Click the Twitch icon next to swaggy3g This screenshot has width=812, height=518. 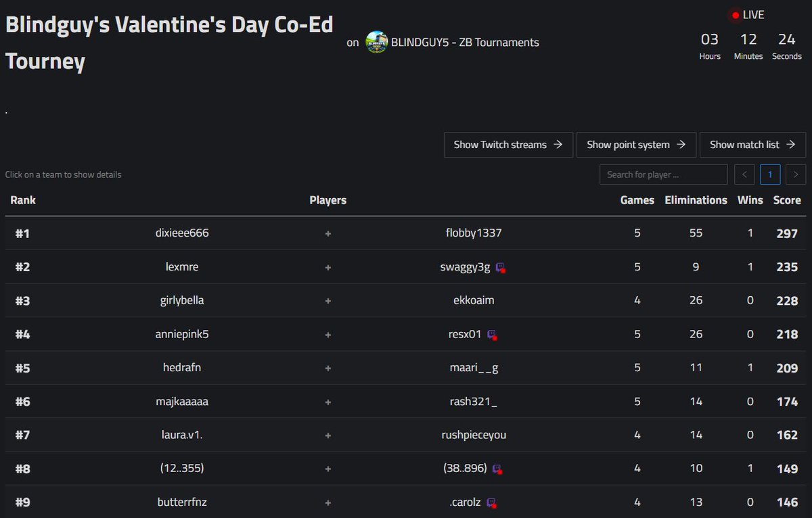tap(500, 267)
